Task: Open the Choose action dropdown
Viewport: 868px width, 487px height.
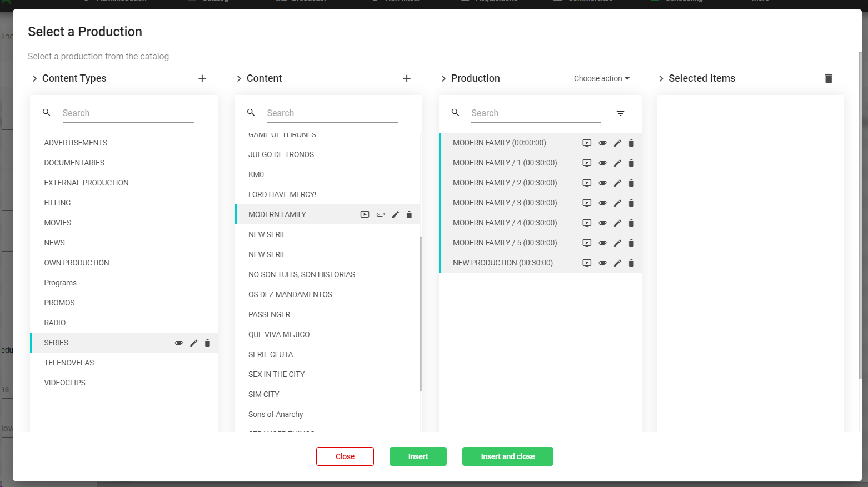Action: tap(601, 78)
